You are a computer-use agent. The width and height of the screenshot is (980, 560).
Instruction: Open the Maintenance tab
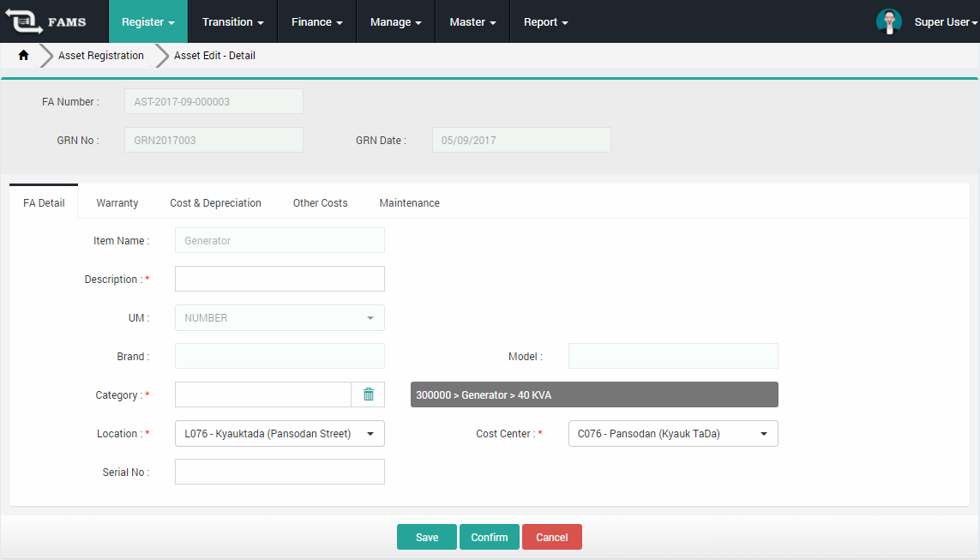pyautogui.click(x=409, y=202)
